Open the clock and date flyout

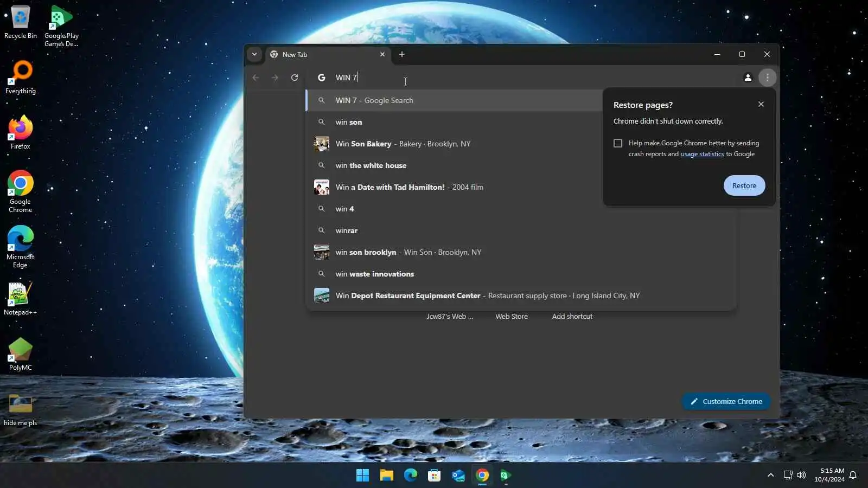[x=829, y=475]
